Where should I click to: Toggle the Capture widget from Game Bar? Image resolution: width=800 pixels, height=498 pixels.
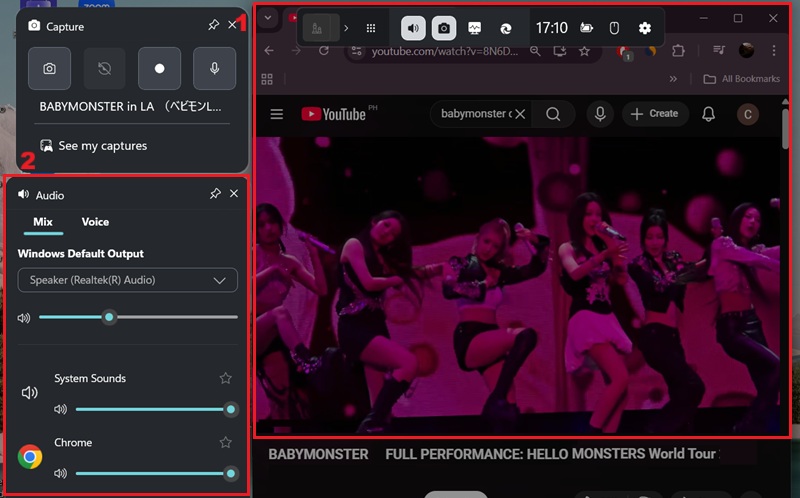pyautogui.click(x=444, y=28)
